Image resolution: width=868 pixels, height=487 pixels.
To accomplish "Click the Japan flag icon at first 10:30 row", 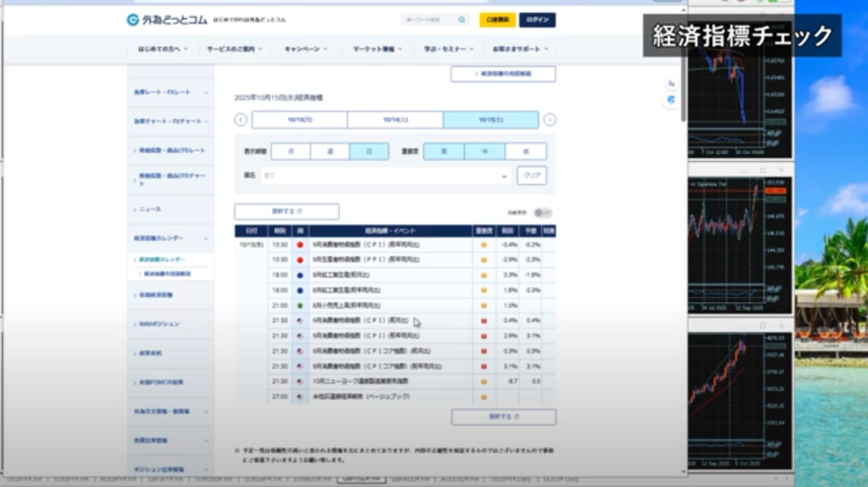I will pos(300,245).
